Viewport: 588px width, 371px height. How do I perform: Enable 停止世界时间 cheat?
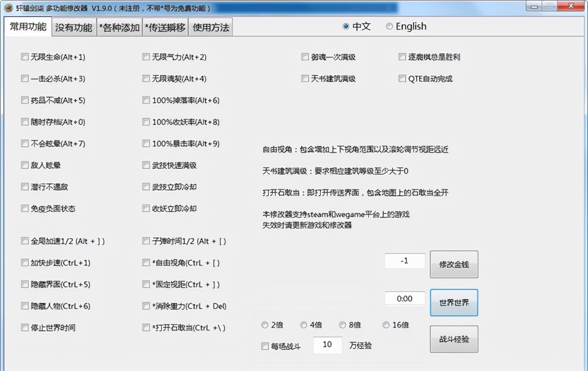point(24,327)
